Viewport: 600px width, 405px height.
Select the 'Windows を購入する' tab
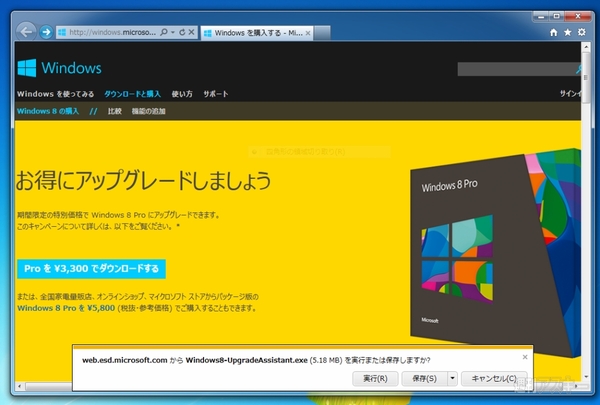(257, 33)
